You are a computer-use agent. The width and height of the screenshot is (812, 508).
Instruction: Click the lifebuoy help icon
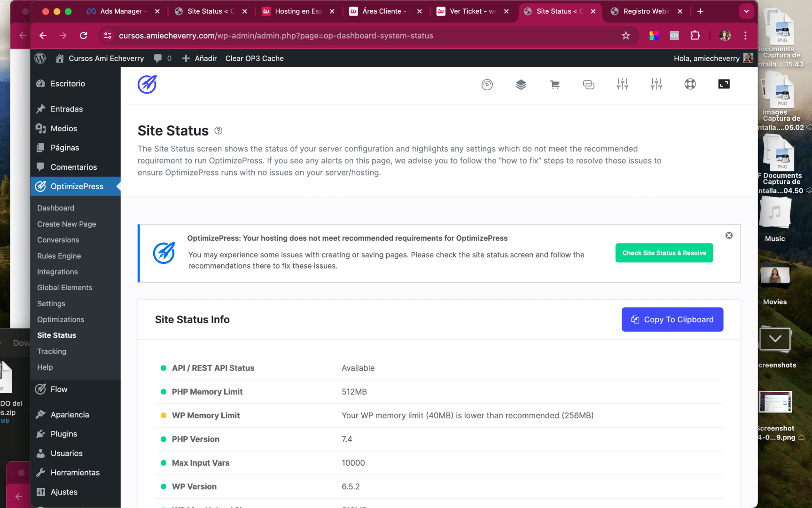[x=690, y=84]
